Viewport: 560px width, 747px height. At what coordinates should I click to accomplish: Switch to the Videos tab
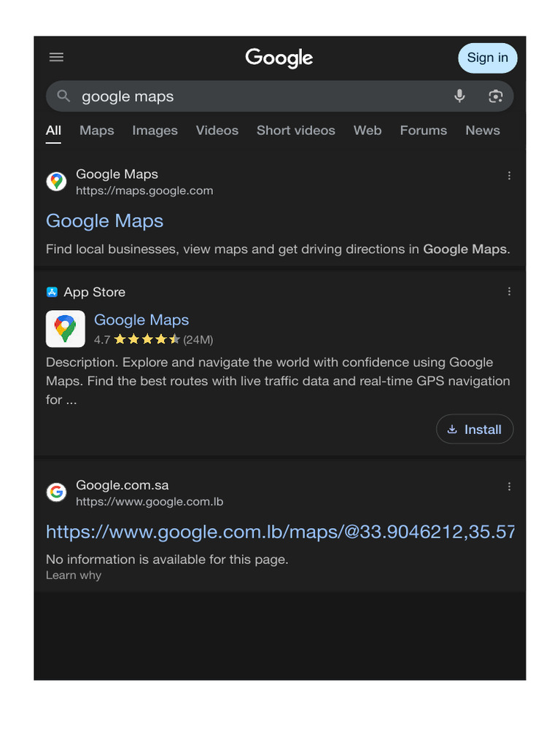coord(217,131)
